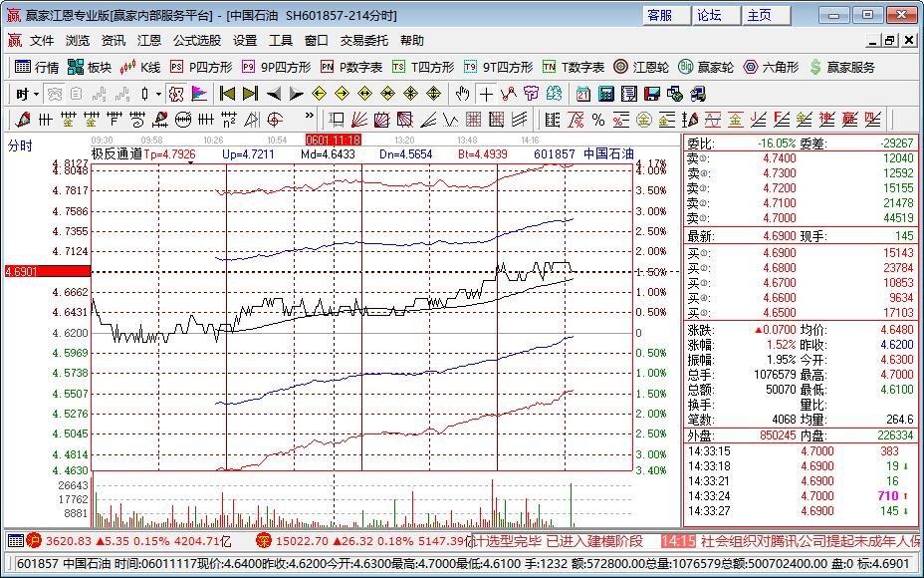Step back with the black left arrow
Screen dimensions: 924x578
click(x=274, y=94)
